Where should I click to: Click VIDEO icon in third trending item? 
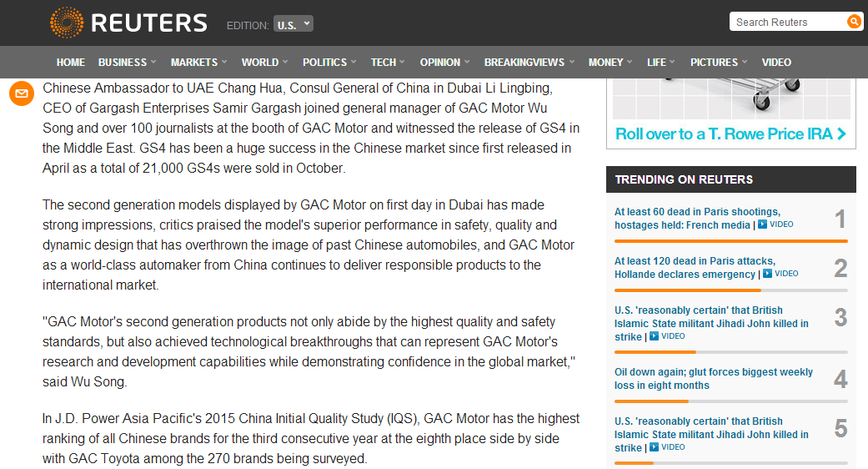pos(654,336)
